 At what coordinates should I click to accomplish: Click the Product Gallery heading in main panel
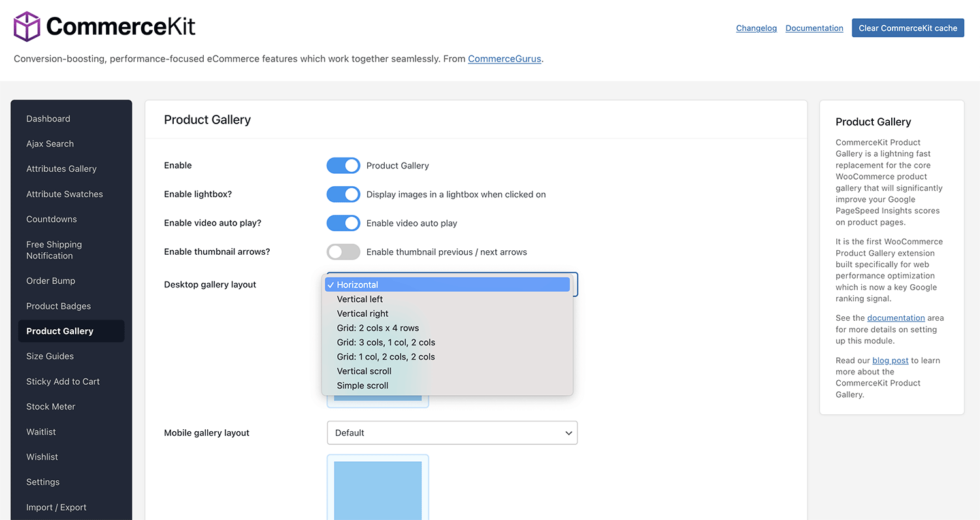(x=207, y=120)
